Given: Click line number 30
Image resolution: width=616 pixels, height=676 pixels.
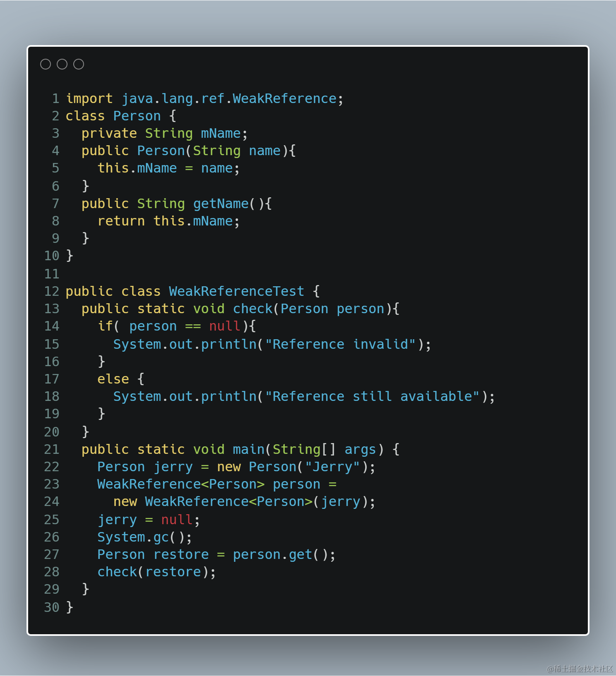Looking at the screenshot, I should [x=52, y=608].
